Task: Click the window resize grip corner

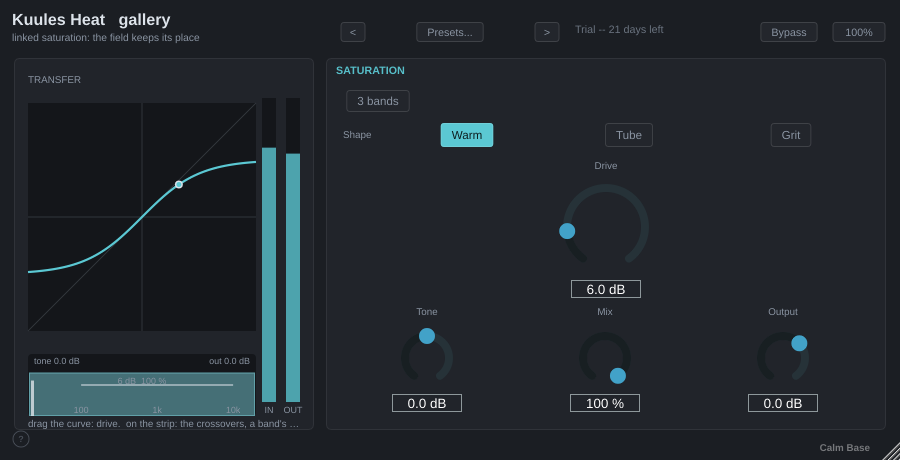Action: 890,451
